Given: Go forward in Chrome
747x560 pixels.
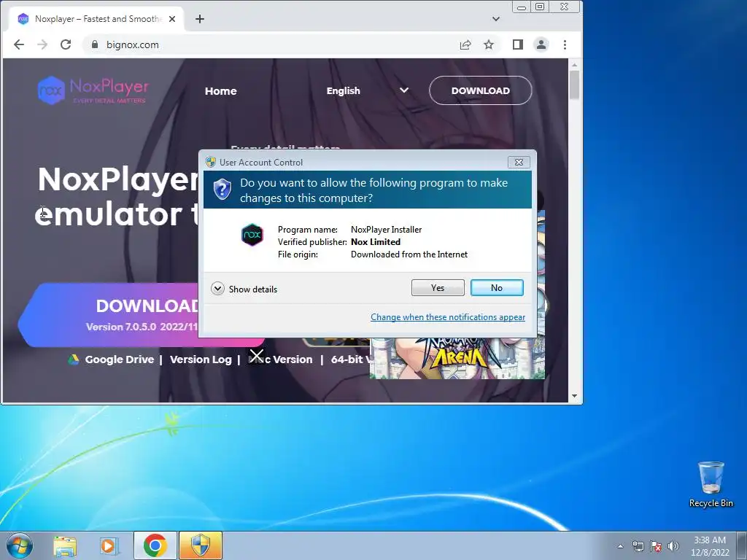Looking at the screenshot, I should coord(42,44).
